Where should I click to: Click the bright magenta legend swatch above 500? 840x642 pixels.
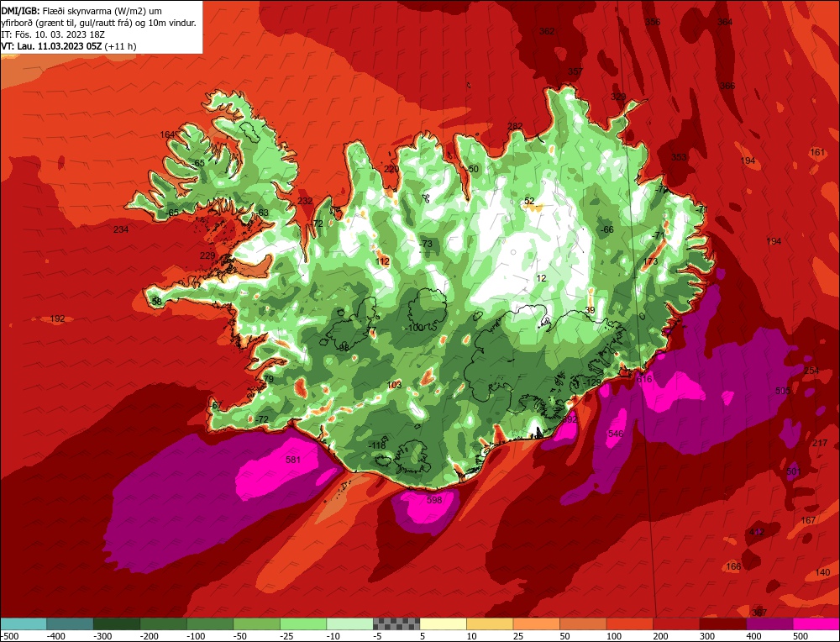pyautogui.click(x=816, y=624)
